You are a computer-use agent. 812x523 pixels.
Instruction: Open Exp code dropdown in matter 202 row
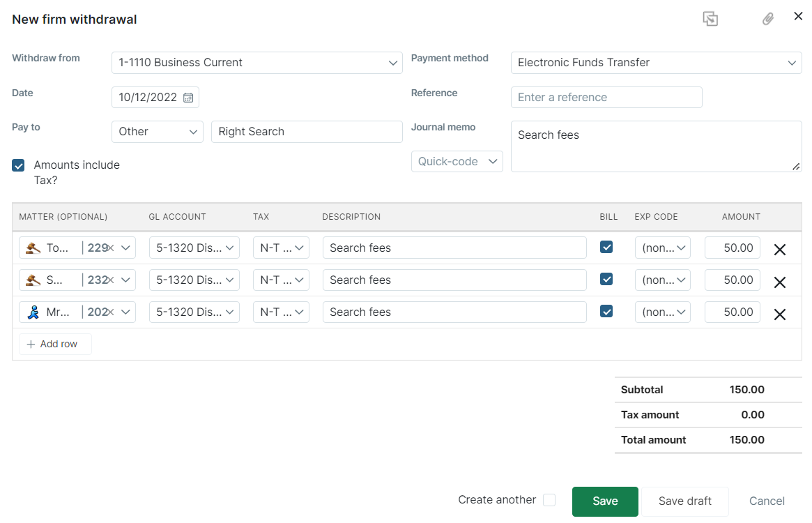coord(663,312)
